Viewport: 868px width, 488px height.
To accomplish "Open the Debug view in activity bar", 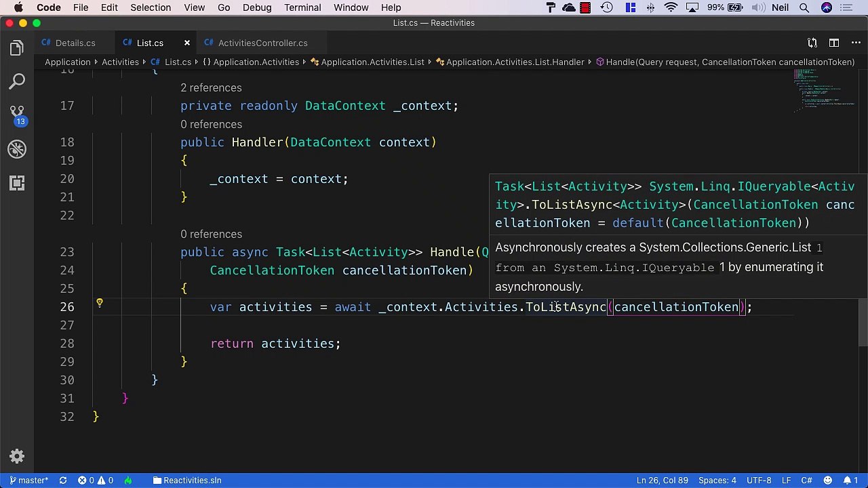I will [17, 149].
